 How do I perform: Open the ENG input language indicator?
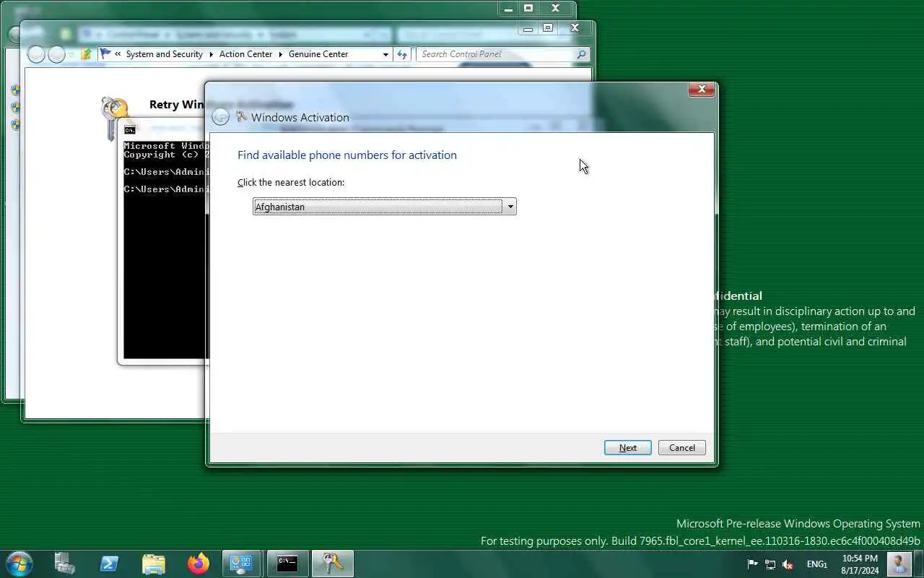pyautogui.click(x=816, y=564)
